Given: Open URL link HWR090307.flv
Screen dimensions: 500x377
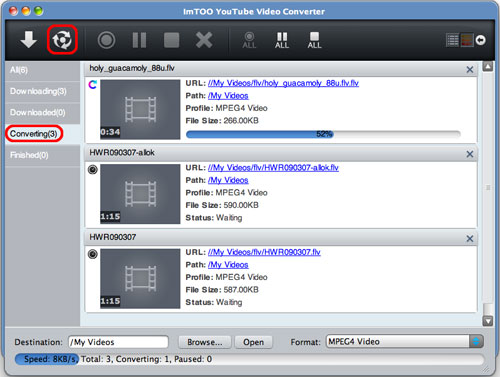Looking at the screenshot, I should click(264, 252).
